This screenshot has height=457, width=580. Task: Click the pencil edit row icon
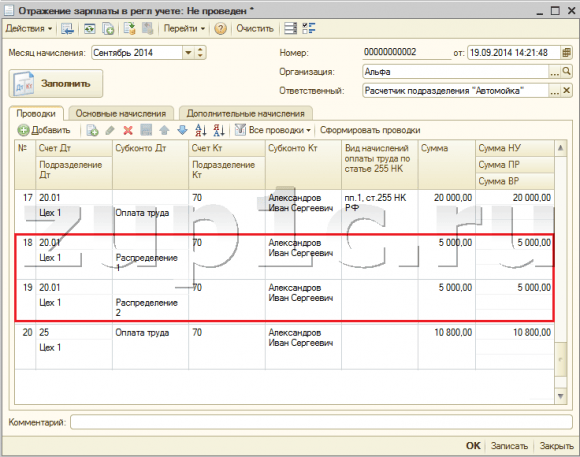click(110, 130)
